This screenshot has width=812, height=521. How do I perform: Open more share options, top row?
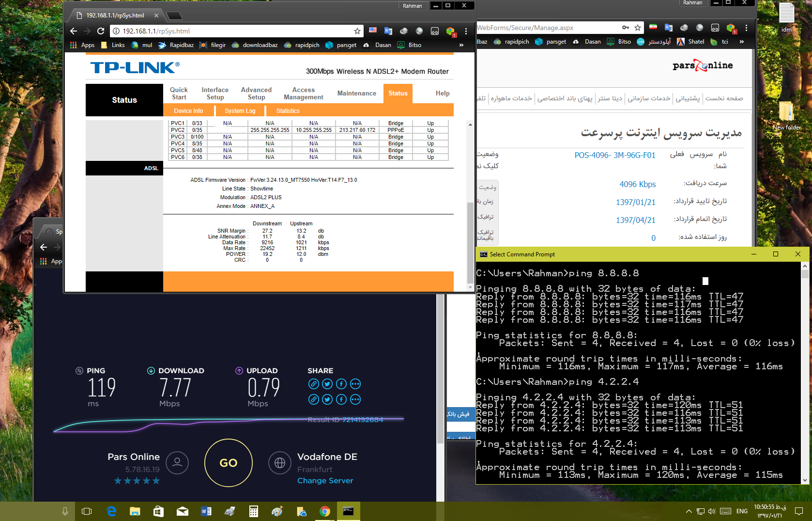[x=355, y=384]
